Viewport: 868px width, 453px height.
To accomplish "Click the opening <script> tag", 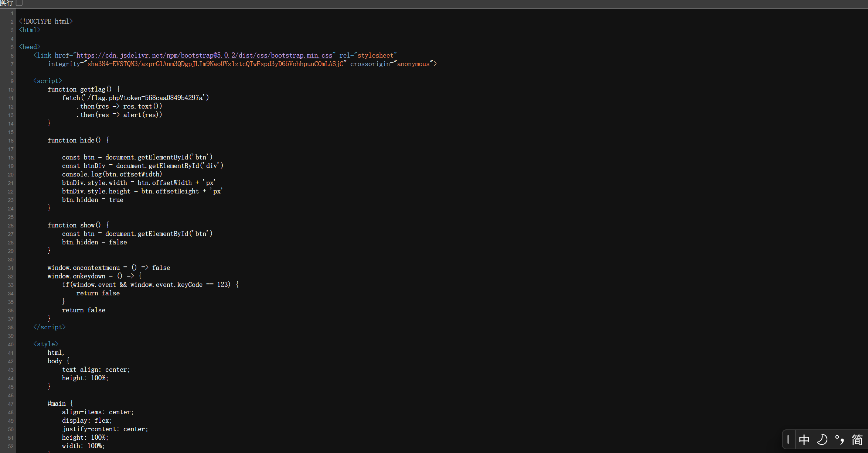I will [x=48, y=81].
